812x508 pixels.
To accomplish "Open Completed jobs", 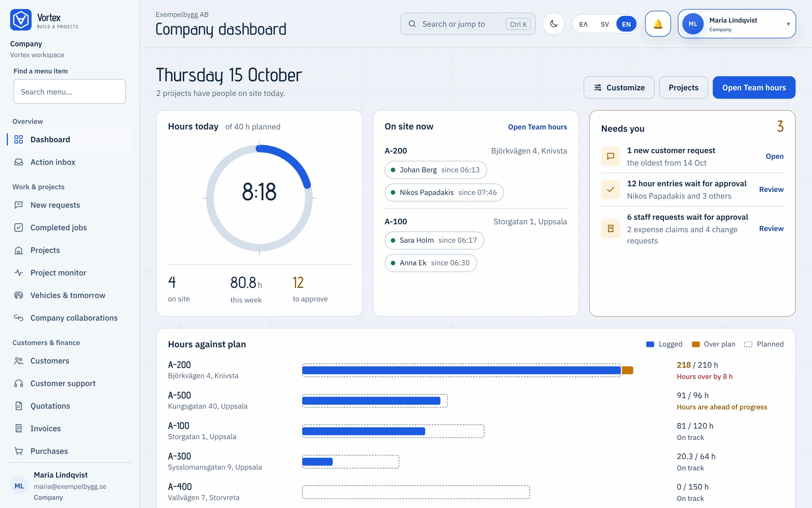I will click(70, 228).
